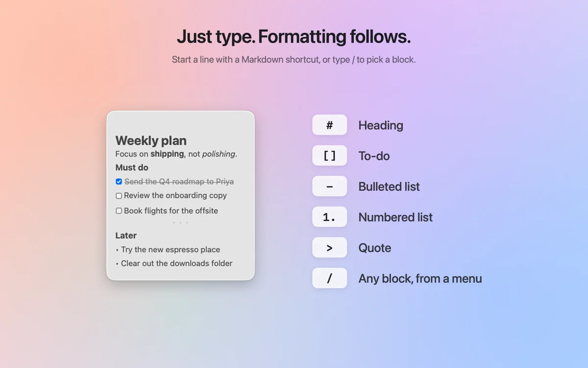Viewport: 588px width, 368px height.
Task: Click the three-dot divider in note
Action: [x=180, y=223]
